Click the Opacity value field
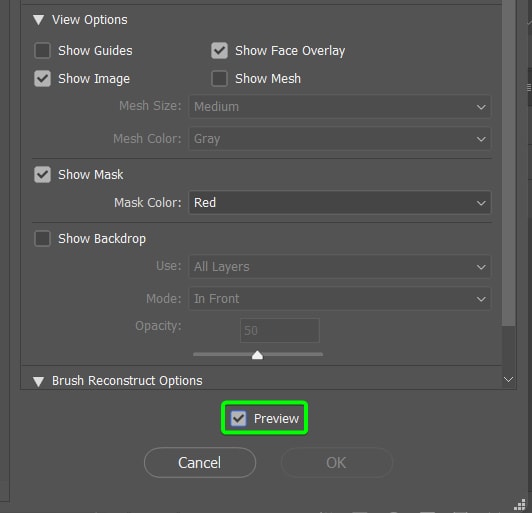Viewport: 532px width, 513px height. click(x=280, y=330)
